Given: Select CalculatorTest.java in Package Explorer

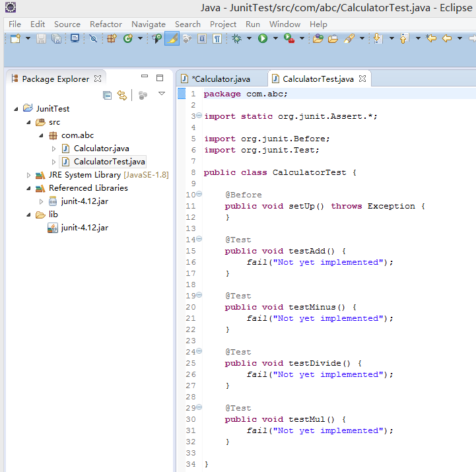Looking at the screenshot, I should tap(109, 162).
